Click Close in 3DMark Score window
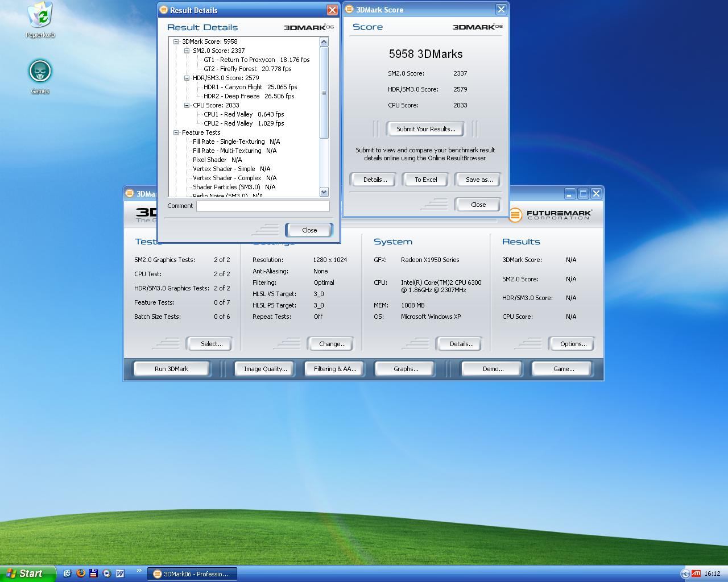Viewport: 728px width, 582px height. pos(478,205)
